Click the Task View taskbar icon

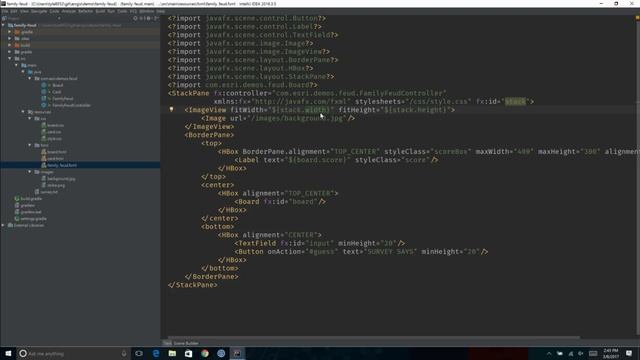coord(139,353)
